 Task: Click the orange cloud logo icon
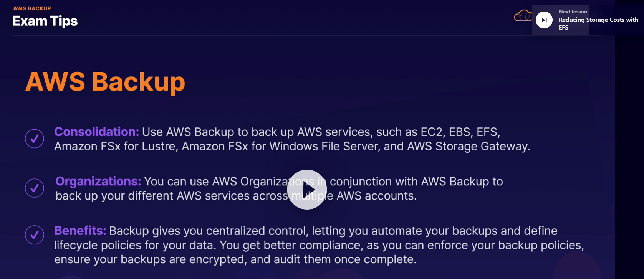coord(523,17)
